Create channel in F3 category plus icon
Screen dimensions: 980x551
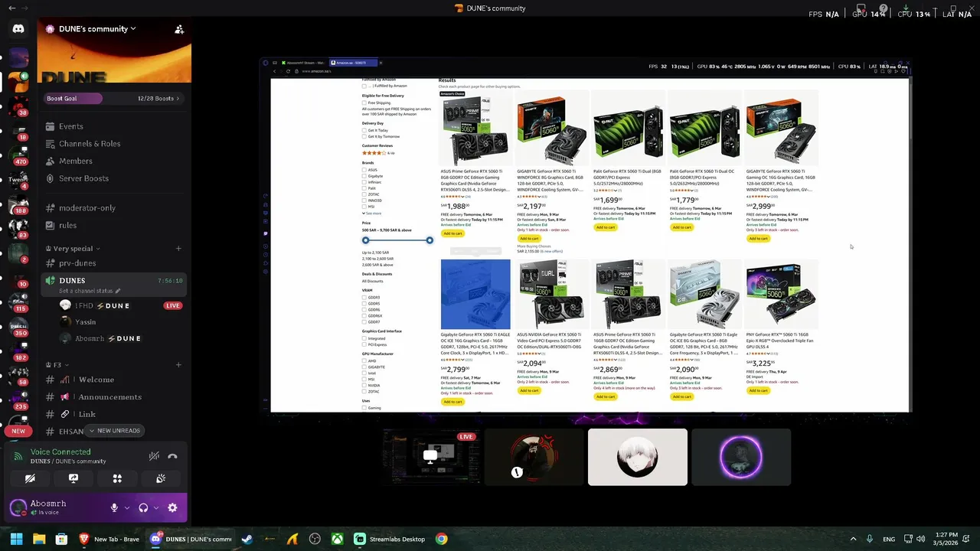coord(178,364)
